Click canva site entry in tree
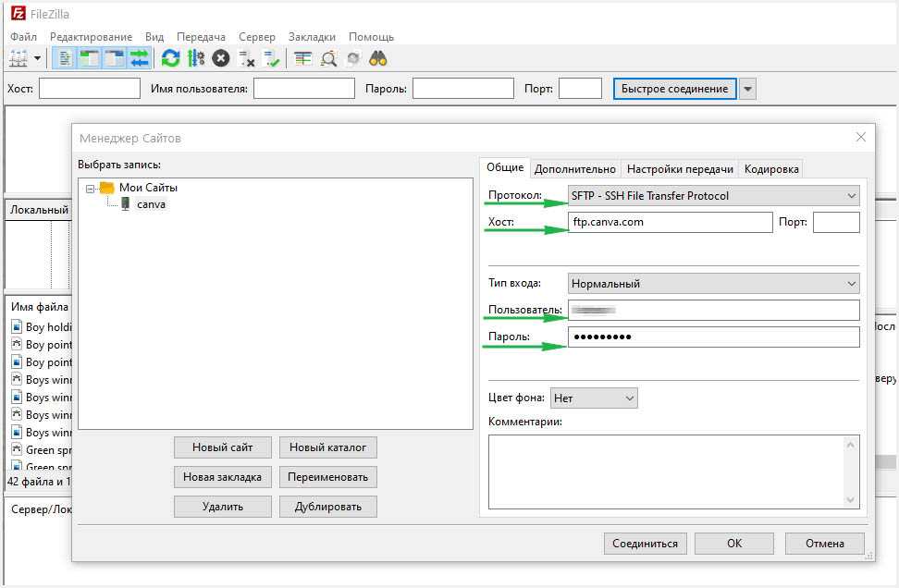 (151, 204)
